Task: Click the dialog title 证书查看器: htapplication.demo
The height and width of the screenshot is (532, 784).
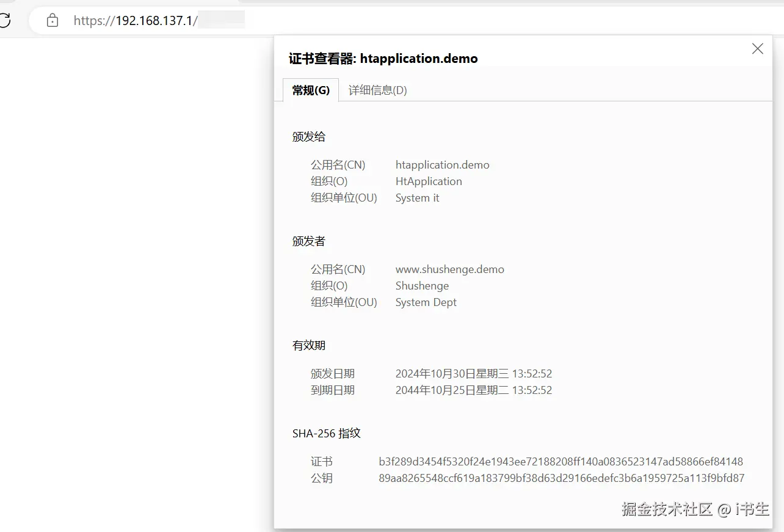Action: [383, 59]
